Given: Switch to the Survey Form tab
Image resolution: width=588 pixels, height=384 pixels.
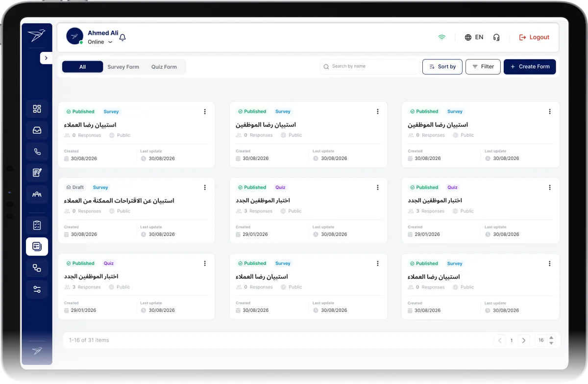Looking at the screenshot, I should [123, 67].
